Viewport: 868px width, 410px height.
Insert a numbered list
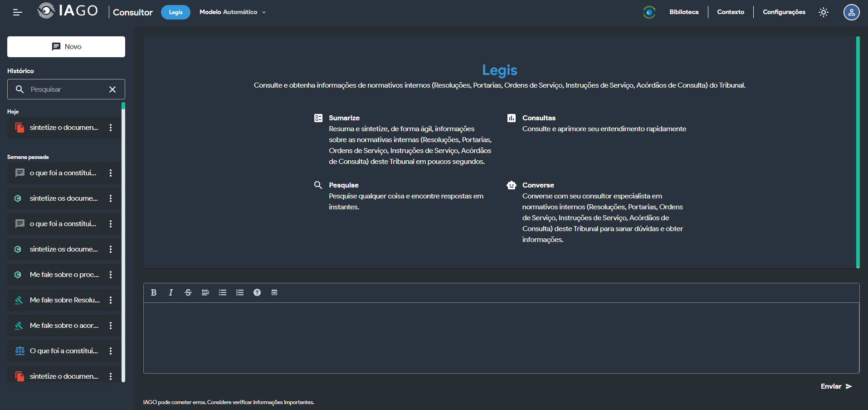click(x=240, y=293)
